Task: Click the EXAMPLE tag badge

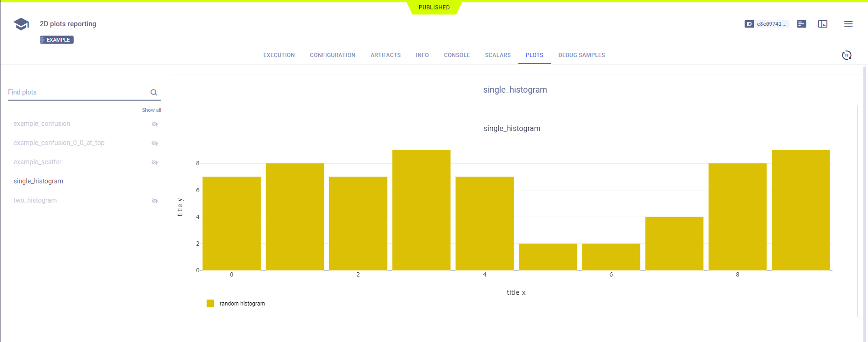Action: [x=57, y=40]
